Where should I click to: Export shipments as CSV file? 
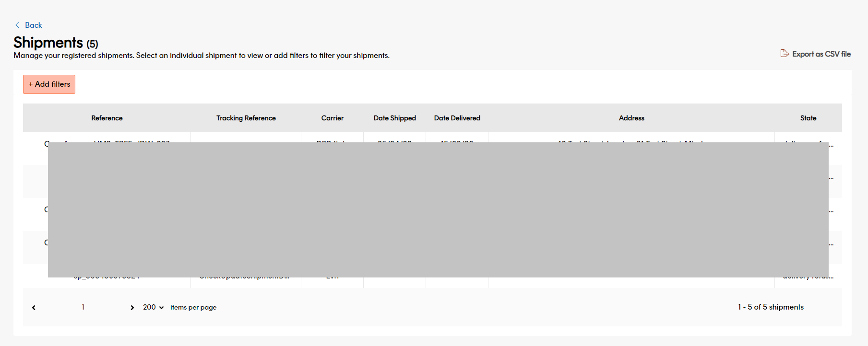point(821,54)
